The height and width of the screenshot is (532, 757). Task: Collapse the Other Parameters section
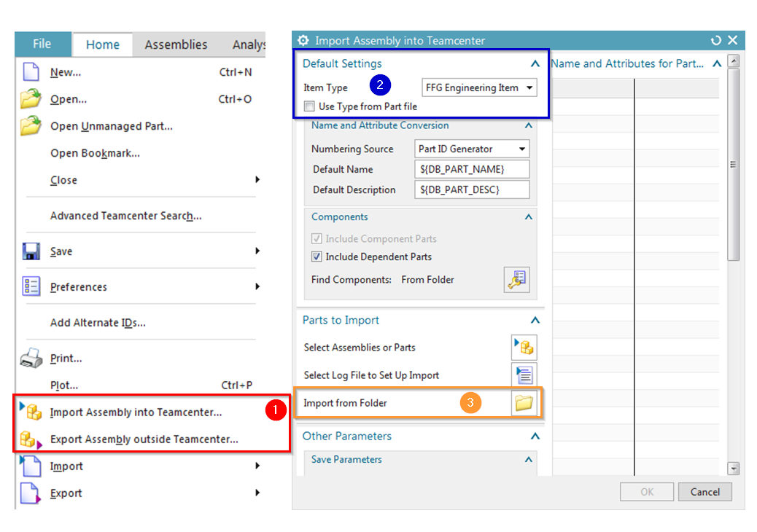(535, 437)
